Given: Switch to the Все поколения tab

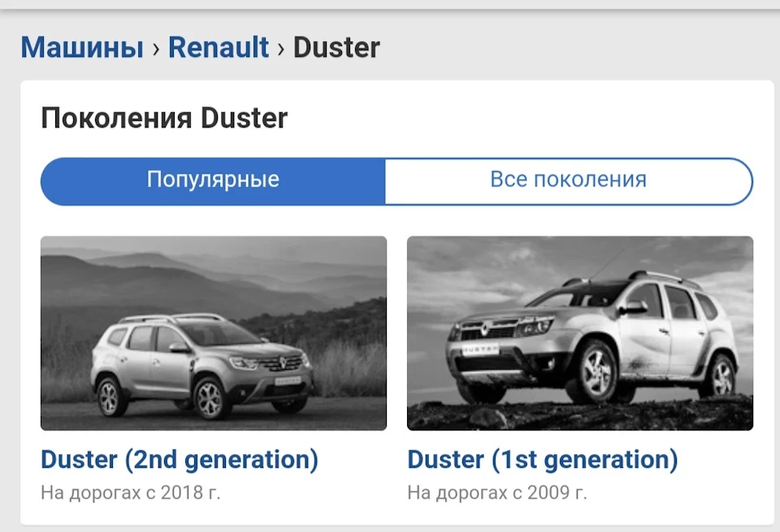Looking at the screenshot, I should [x=569, y=181].
